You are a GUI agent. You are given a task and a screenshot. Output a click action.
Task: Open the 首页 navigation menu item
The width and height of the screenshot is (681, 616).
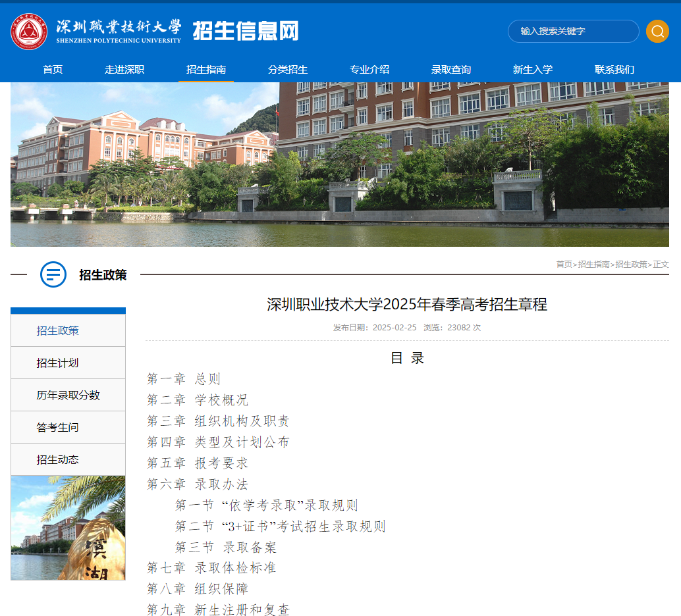52,69
